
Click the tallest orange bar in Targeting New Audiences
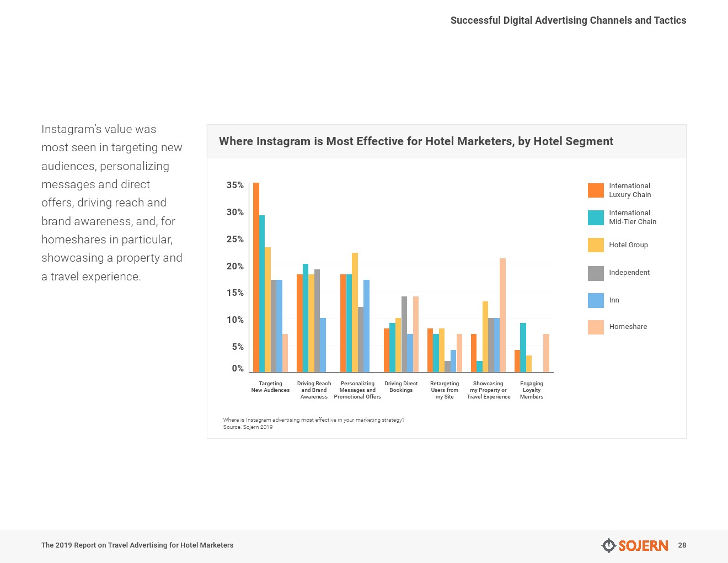[256, 276]
